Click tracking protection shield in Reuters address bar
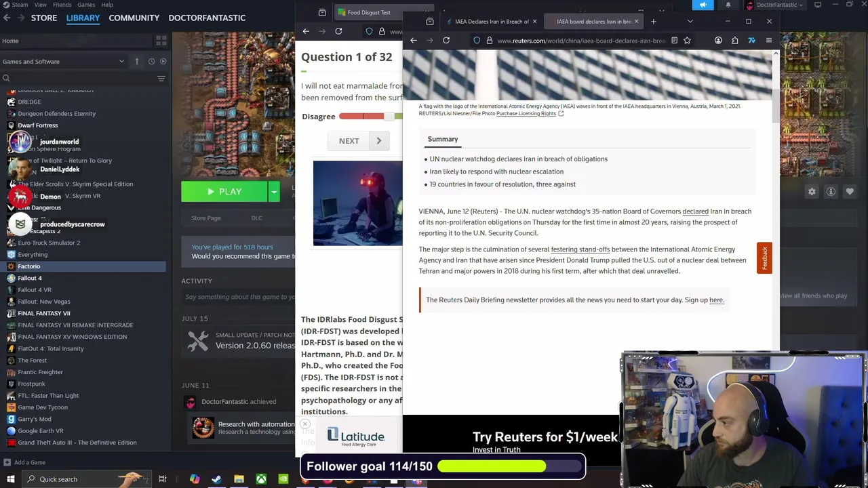This screenshot has height=488, width=868. [477, 41]
